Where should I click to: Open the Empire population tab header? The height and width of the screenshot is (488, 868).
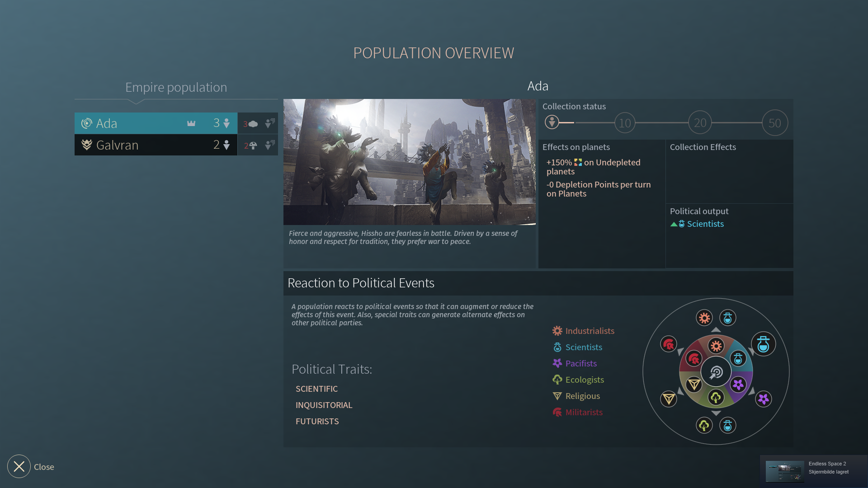point(176,87)
